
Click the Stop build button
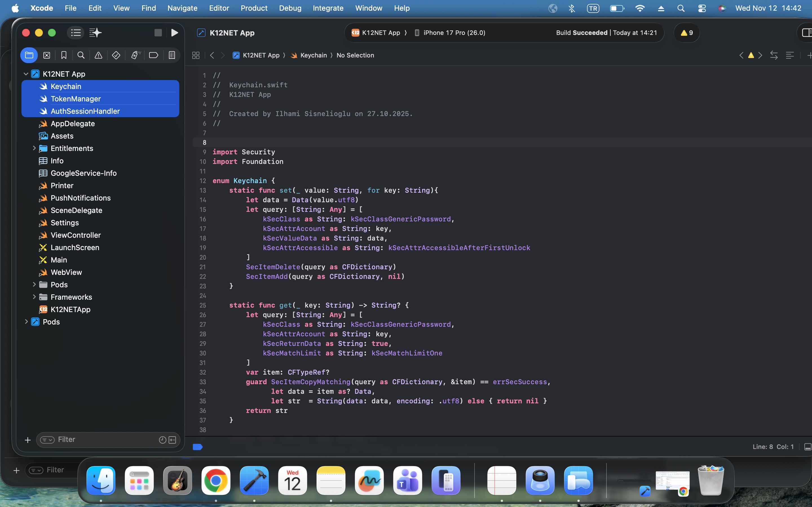point(158,32)
